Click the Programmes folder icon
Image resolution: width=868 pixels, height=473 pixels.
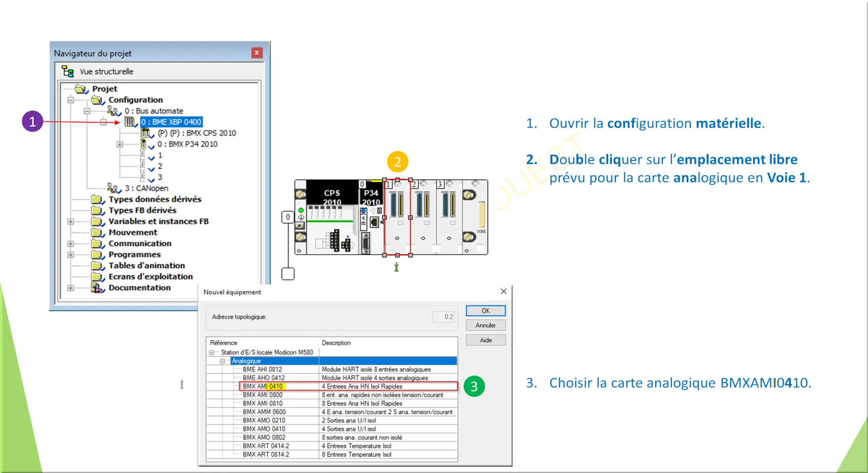pos(98,255)
